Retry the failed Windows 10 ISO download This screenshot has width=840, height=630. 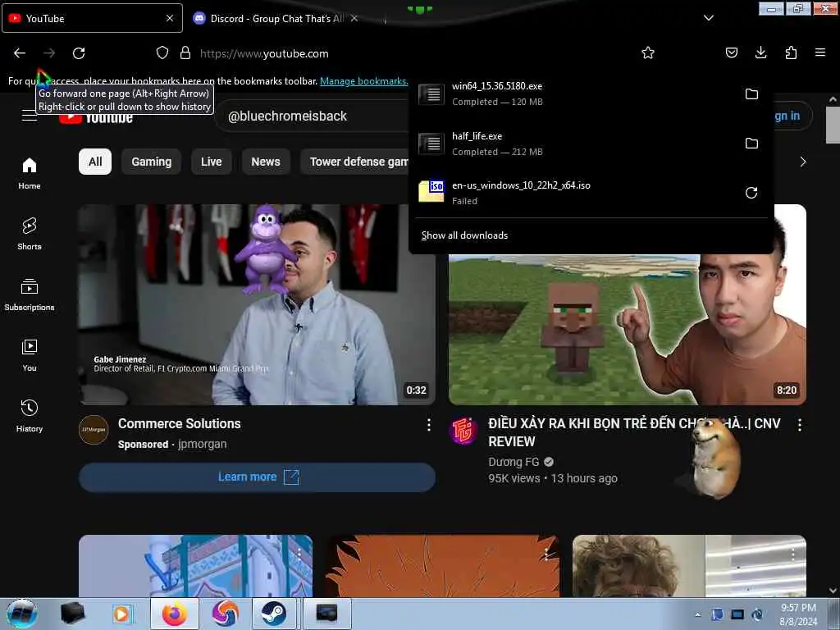pyautogui.click(x=751, y=192)
